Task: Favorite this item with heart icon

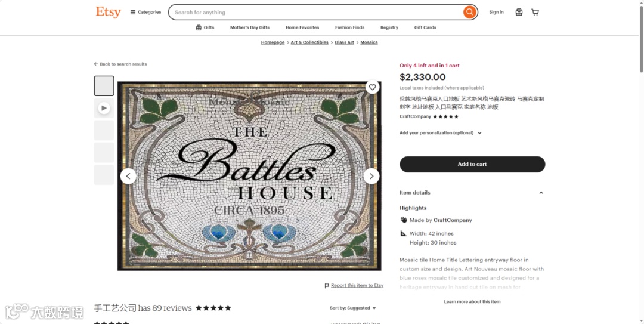Action: 373,87
